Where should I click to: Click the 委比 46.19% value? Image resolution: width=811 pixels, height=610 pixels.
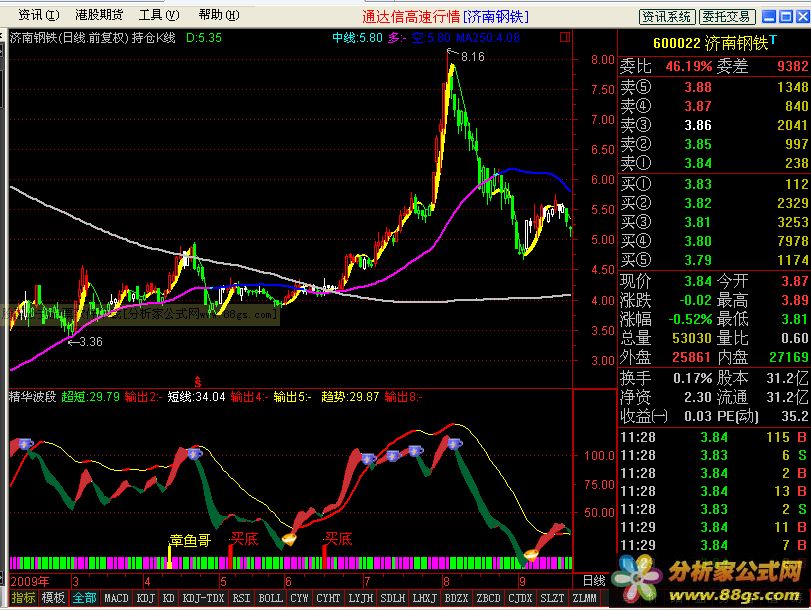coord(688,66)
